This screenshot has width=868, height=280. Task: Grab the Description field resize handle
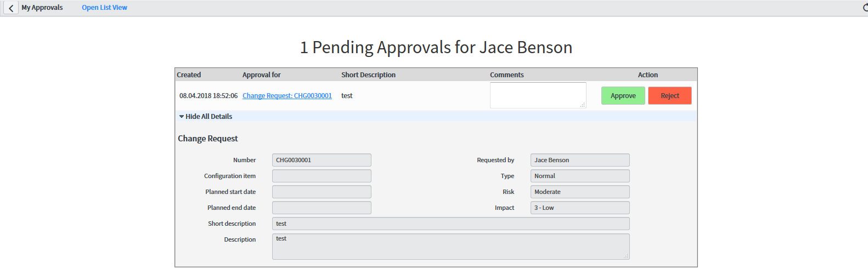625,256
